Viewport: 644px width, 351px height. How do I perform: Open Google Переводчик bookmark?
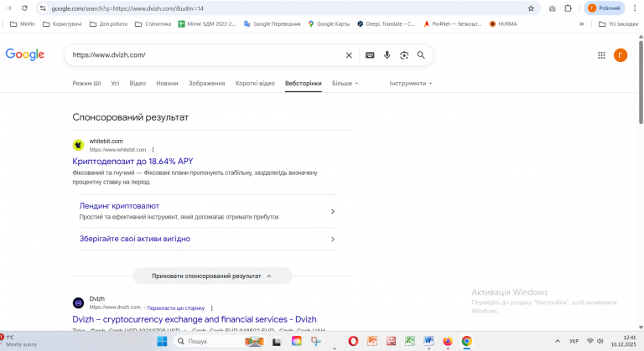click(273, 23)
